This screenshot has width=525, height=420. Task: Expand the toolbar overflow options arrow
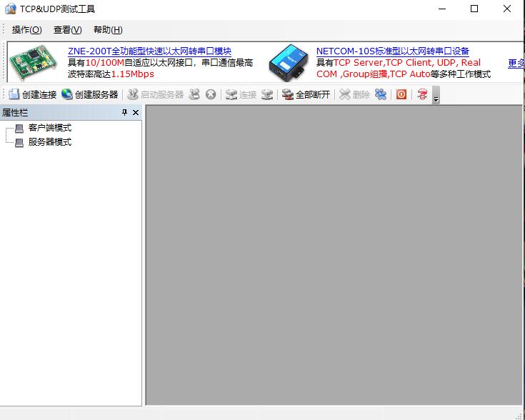tap(436, 96)
